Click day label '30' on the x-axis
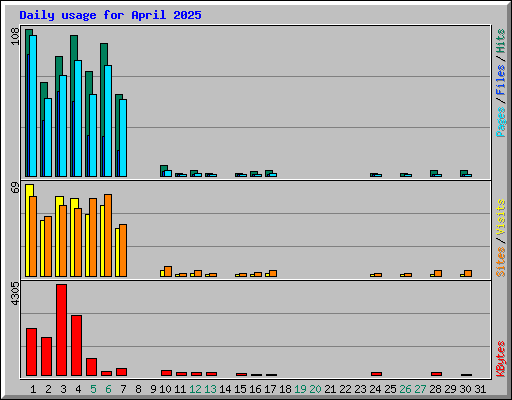 (465, 389)
